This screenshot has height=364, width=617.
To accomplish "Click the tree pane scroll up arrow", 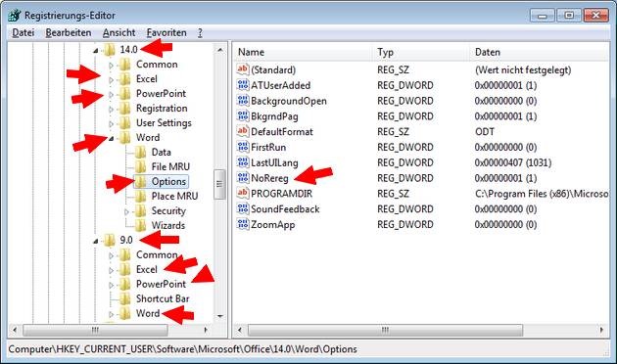I will [x=220, y=50].
